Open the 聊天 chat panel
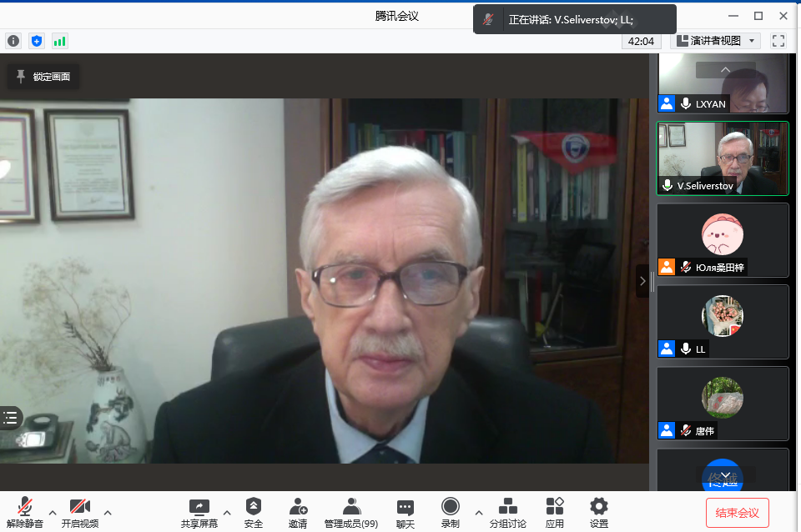 [406, 511]
